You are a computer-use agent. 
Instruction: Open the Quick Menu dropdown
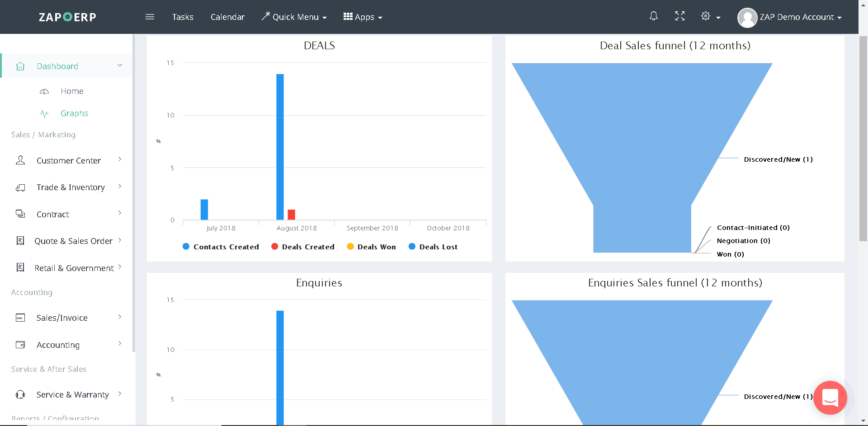pyautogui.click(x=294, y=17)
